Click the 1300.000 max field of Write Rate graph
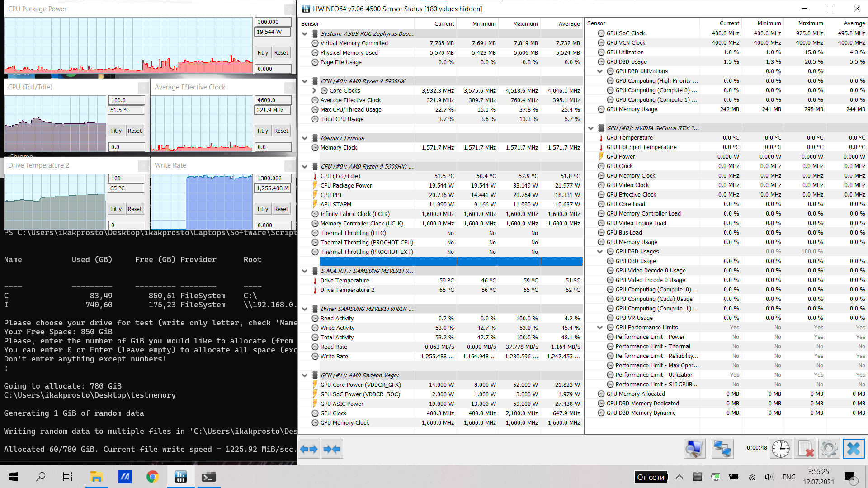The width and height of the screenshot is (868, 488). (273, 178)
